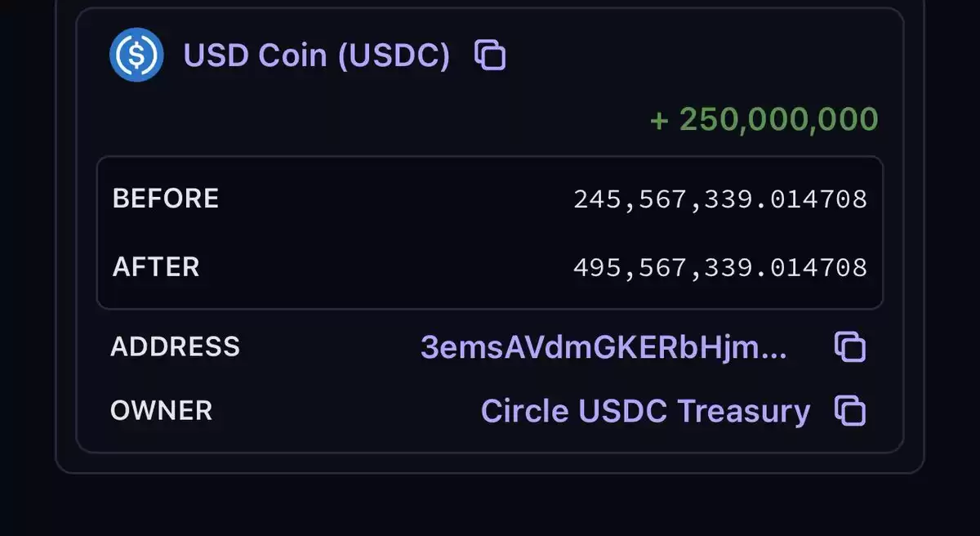This screenshot has width=980, height=536.
Task: Select the BEFORE balance 245,567,339.014708
Action: [720, 199]
